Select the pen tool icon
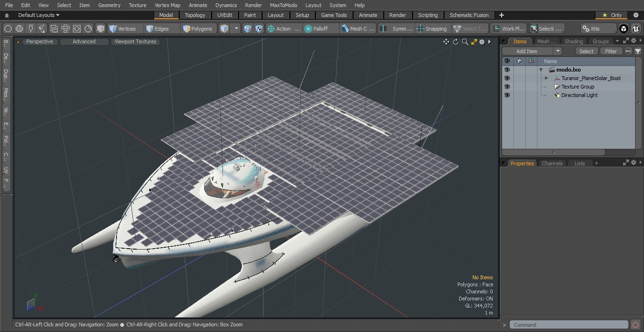Image resolution: width=644 pixels, height=332 pixels. click(x=31, y=29)
